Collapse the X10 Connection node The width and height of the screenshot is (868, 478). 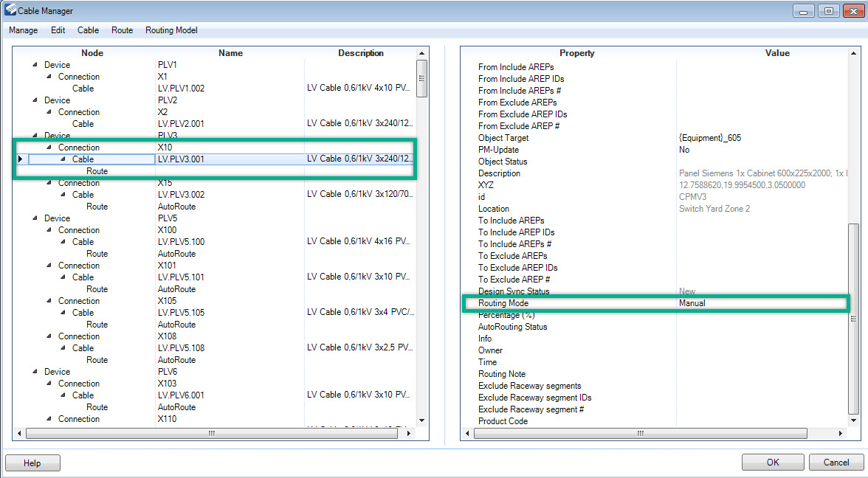click(x=49, y=148)
